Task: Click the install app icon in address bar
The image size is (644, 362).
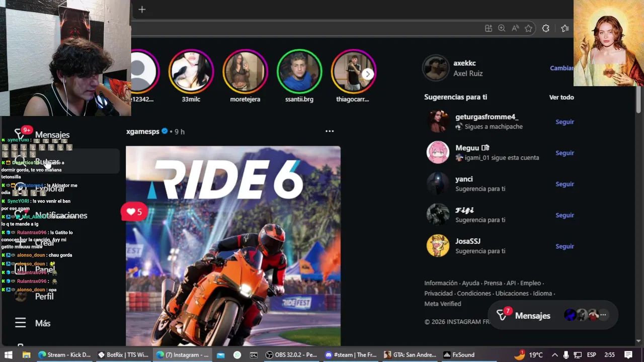Action: coord(489,29)
